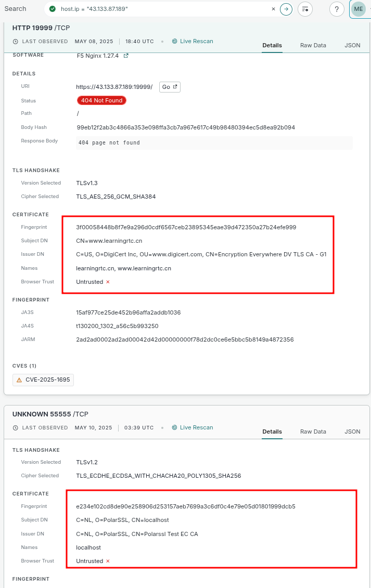Switch to JSON tab for HTTP 19999

click(x=352, y=45)
